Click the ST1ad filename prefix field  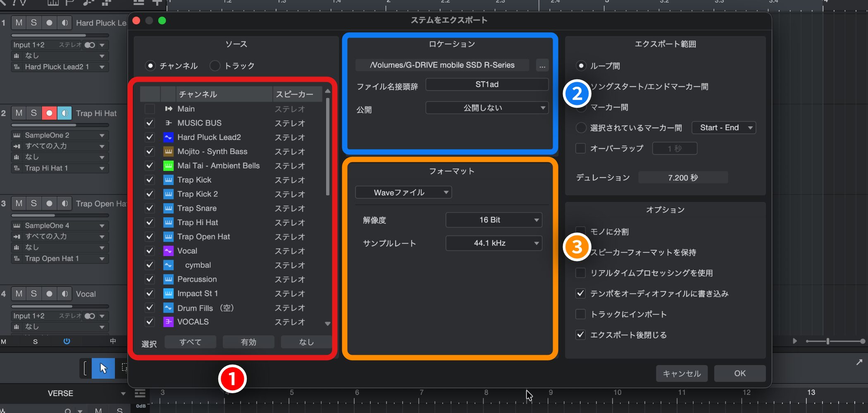pyautogui.click(x=487, y=85)
